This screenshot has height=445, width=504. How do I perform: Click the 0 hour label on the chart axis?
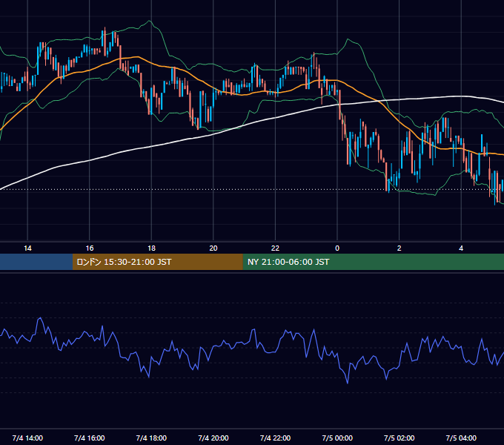tap(337, 248)
